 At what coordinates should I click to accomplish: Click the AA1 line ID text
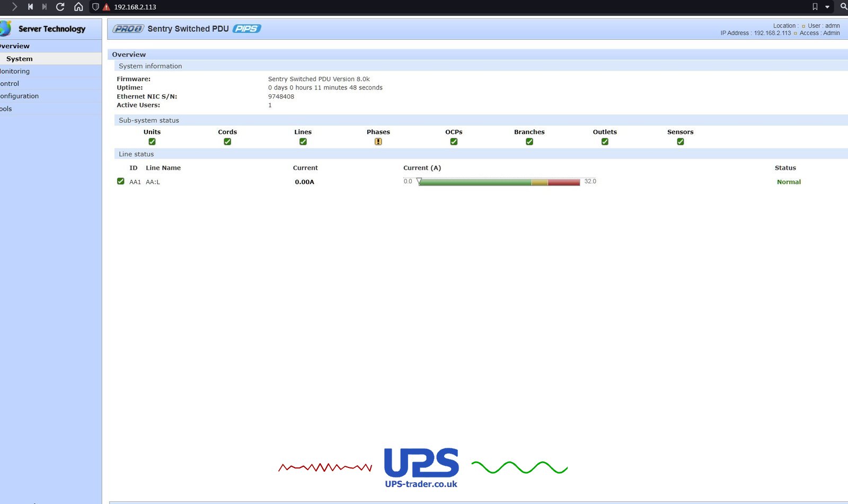tap(135, 182)
